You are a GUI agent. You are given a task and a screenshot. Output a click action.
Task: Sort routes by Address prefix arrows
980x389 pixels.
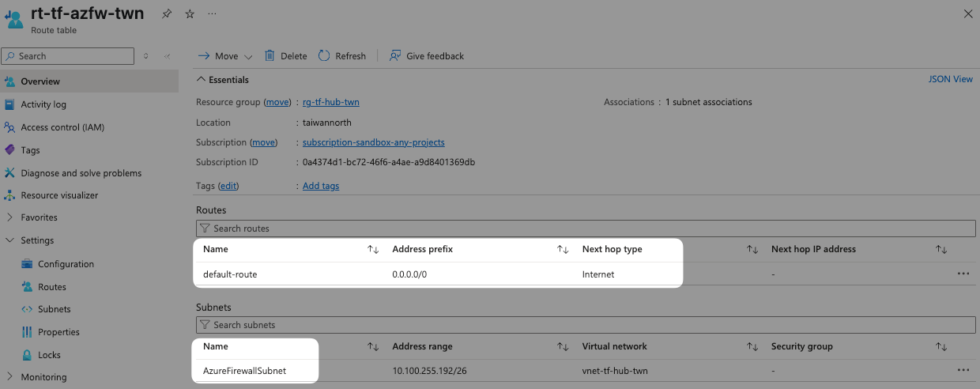coord(563,249)
